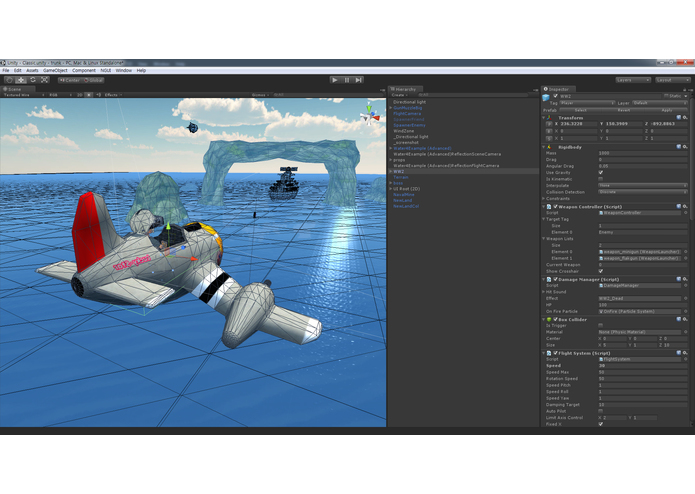This screenshot has height=494, width=695.
Task: Toggle 2D view in Scene toolbar
Action: (80, 95)
